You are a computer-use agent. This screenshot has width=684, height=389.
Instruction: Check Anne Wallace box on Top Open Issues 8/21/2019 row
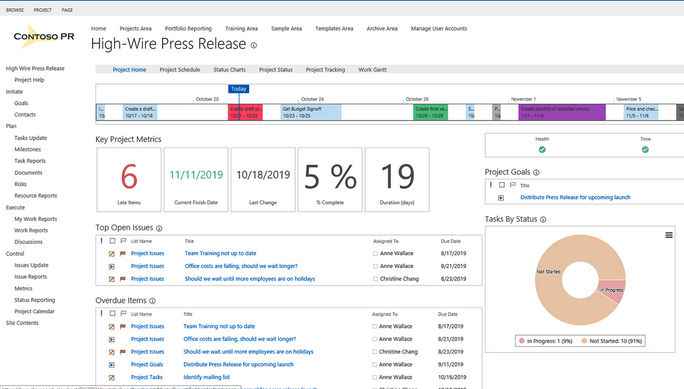375,266
